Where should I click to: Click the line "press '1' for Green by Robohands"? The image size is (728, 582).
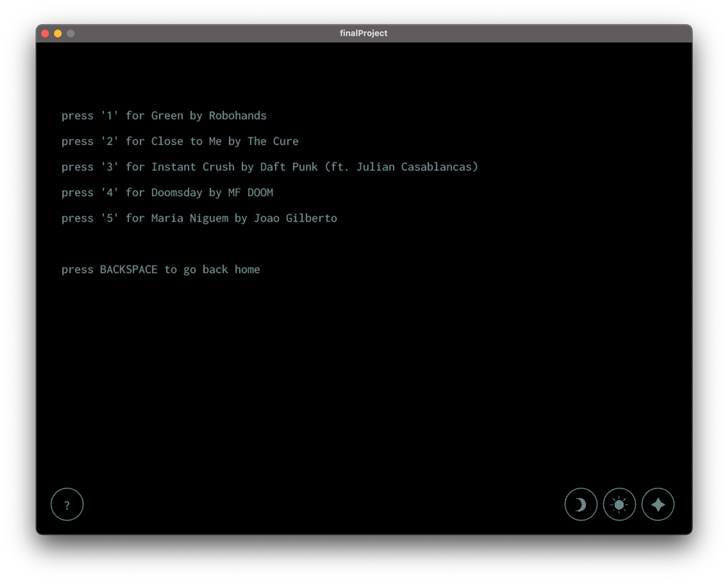164,115
